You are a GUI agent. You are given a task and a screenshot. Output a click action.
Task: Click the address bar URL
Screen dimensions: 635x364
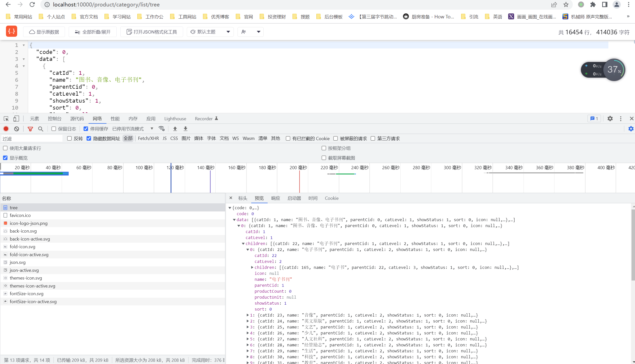coord(106,4)
